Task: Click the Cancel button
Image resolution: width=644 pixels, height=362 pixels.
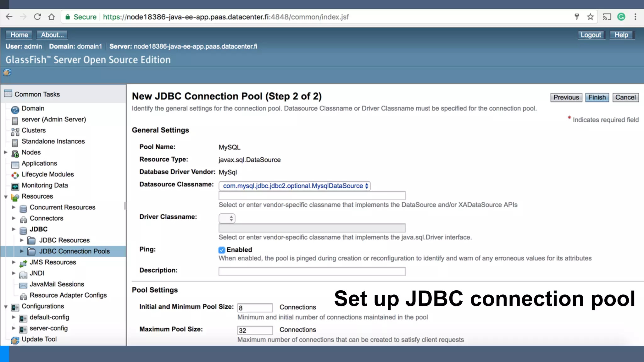Action: pyautogui.click(x=625, y=97)
